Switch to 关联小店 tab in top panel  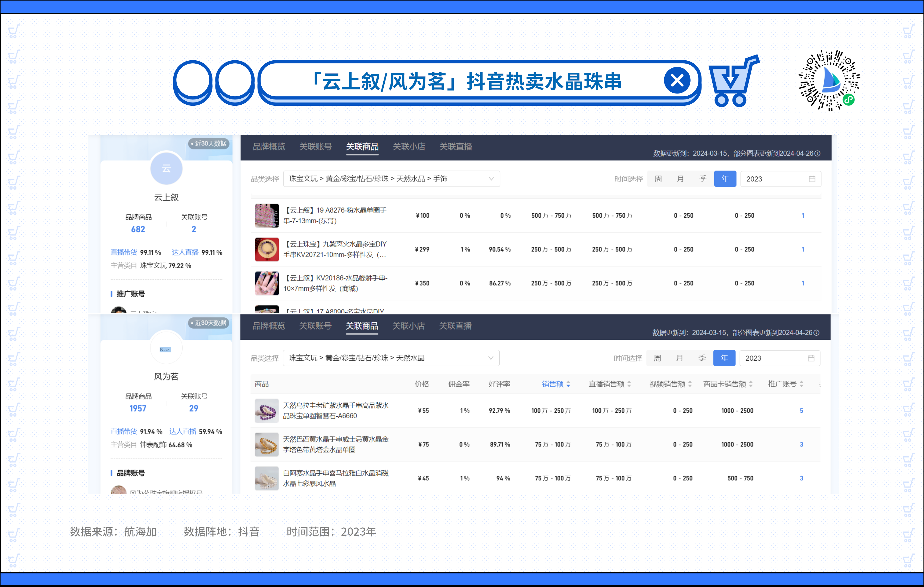point(409,147)
